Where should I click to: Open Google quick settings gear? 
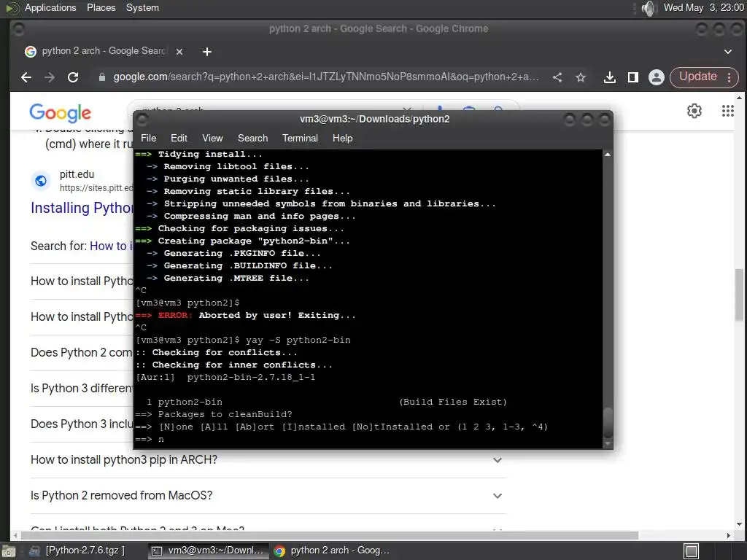pyautogui.click(x=694, y=111)
